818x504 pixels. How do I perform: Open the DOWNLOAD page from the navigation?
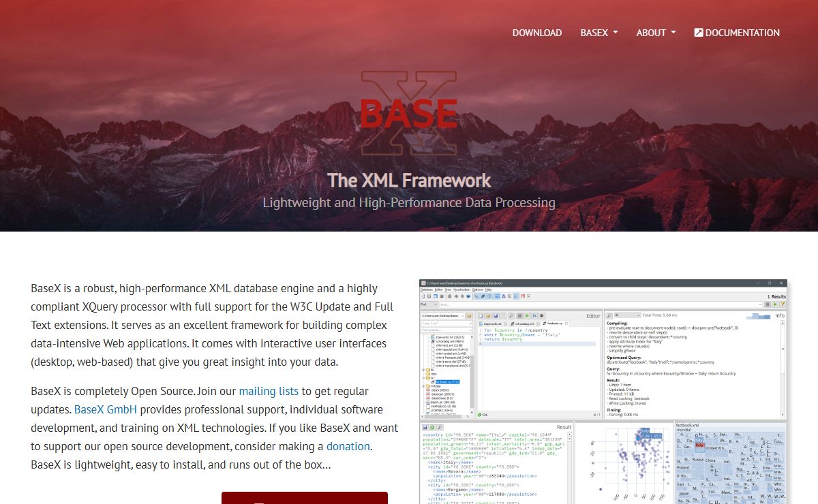[537, 33]
